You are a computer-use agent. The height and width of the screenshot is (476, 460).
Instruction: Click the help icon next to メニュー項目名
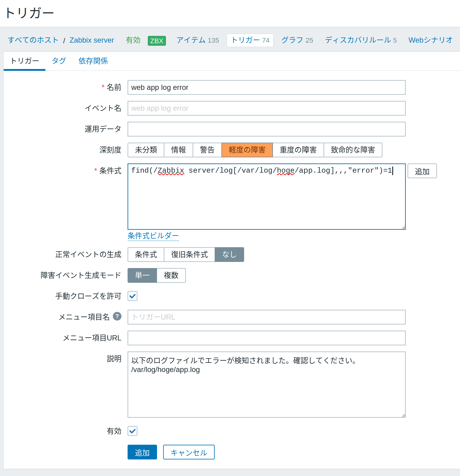click(117, 316)
